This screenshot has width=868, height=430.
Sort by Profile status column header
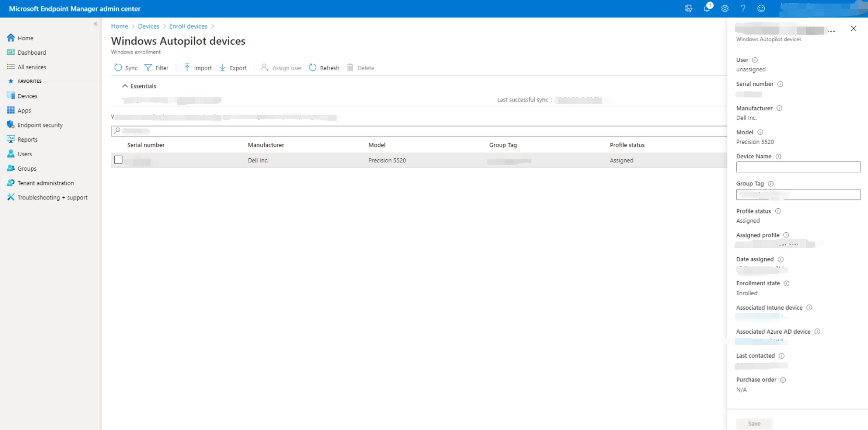pyautogui.click(x=627, y=145)
